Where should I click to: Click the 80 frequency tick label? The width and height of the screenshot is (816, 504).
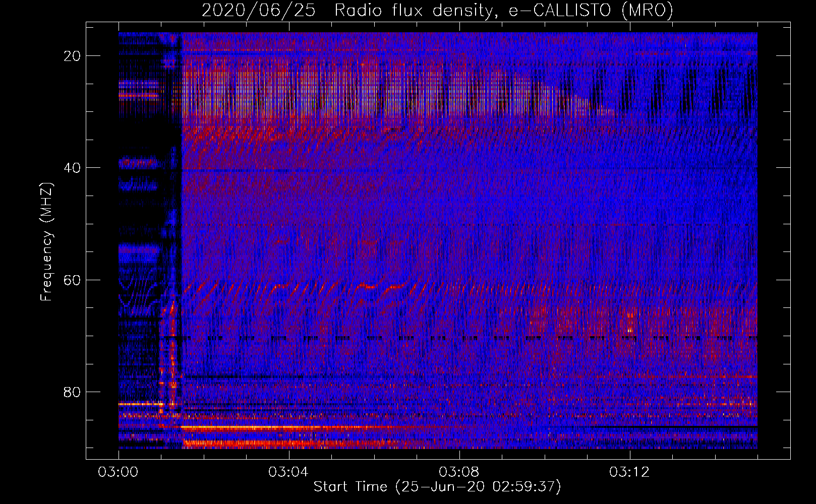click(72, 392)
